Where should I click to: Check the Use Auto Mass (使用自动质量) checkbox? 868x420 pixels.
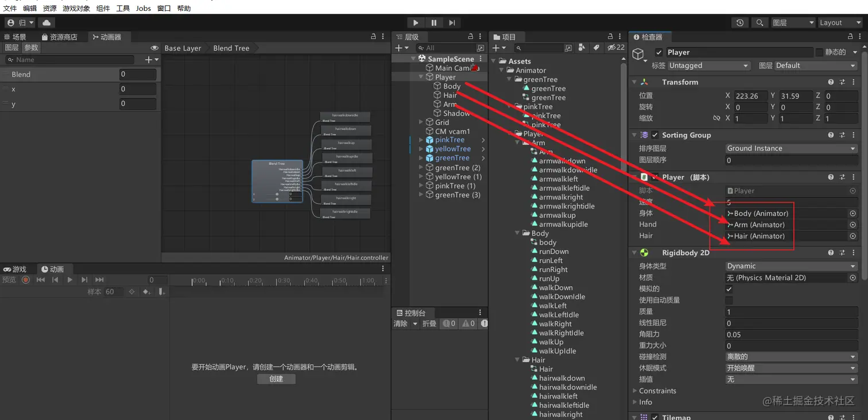click(729, 300)
